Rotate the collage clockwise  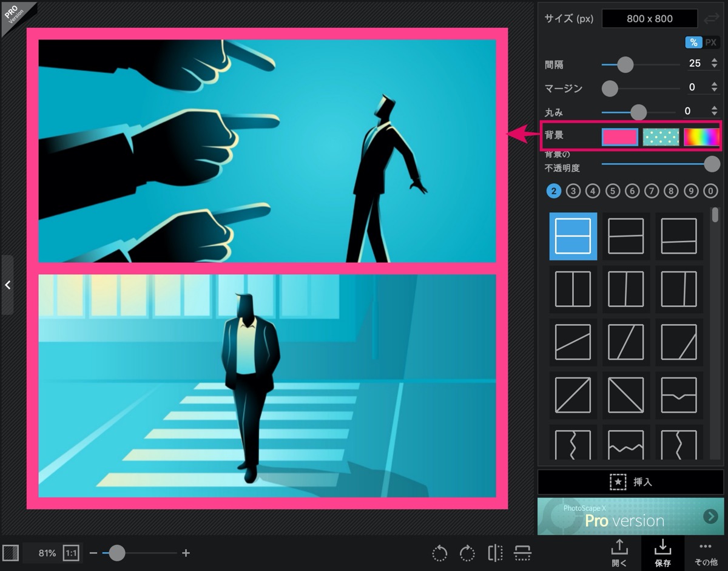(467, 553)
